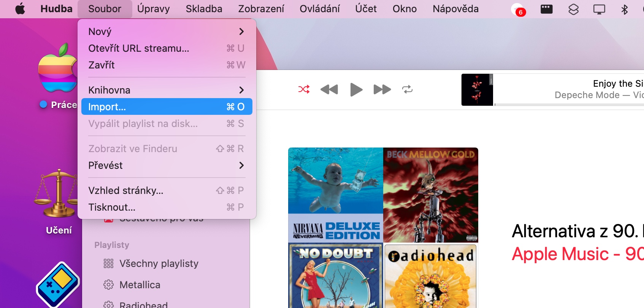Toggle repeat mode
This screenshot has width=644, height=308.
pos(407,89)
